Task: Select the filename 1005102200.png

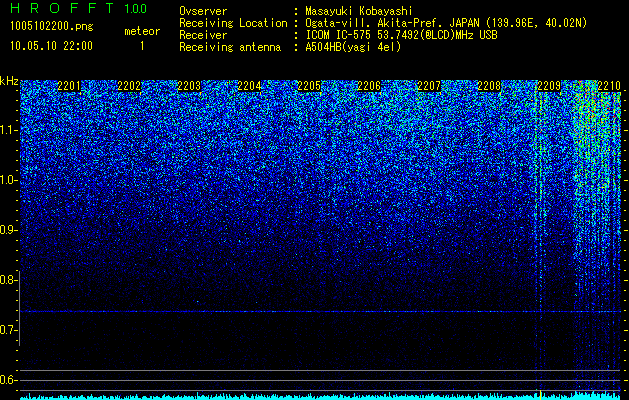Action: 52,27
